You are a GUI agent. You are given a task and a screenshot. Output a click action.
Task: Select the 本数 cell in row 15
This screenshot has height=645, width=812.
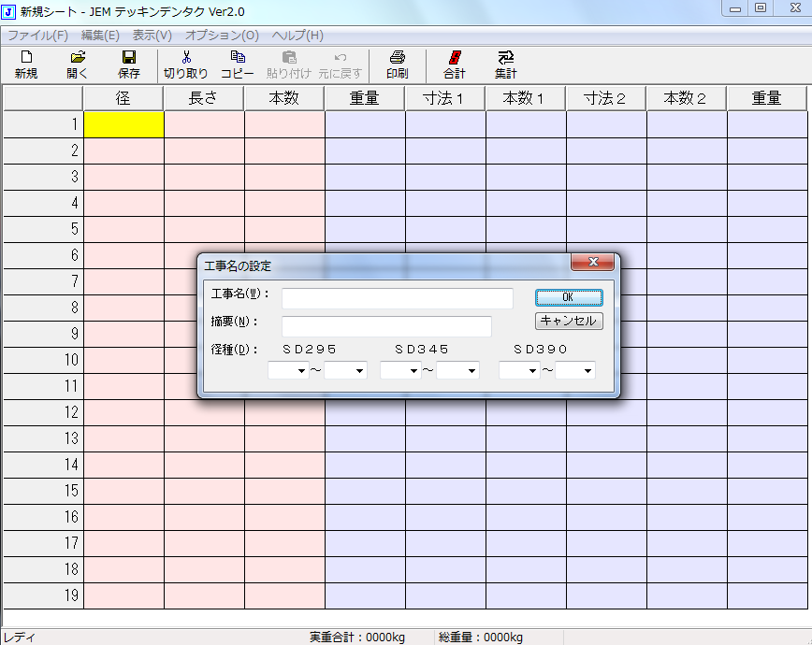pos(284,492)
